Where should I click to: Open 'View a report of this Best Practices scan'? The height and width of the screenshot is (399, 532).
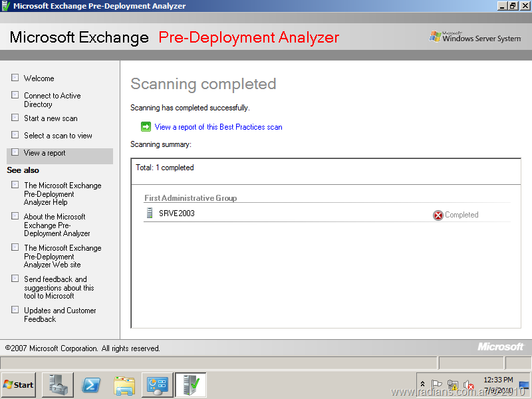click(218, 127)
